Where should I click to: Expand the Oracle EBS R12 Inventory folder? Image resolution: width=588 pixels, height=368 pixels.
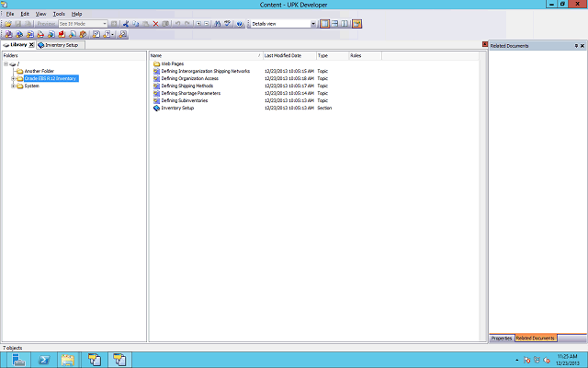pyautogui.click(x=13, y=78)
